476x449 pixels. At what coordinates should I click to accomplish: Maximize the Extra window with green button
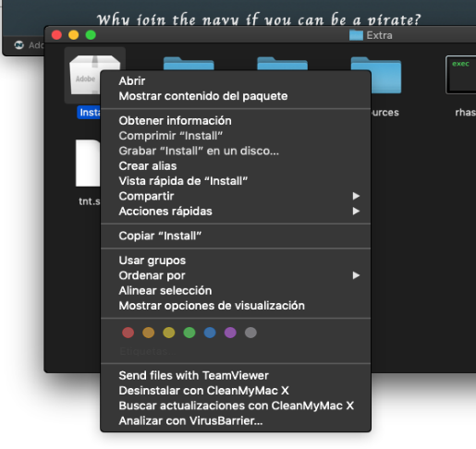click(x=91, y=35)
